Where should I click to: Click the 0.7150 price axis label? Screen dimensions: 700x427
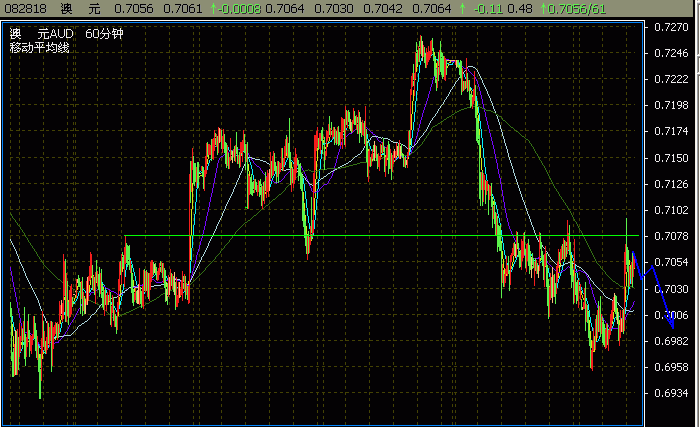(671, 158)
